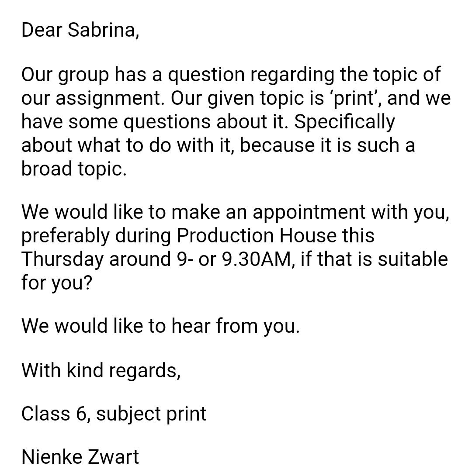Click the sentence 'We would like to hear from you.'

coord(160,326)
